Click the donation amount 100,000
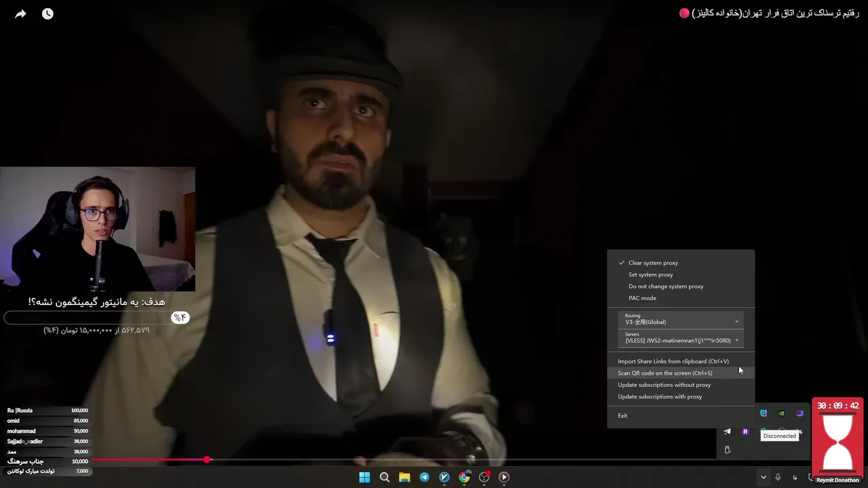The image size is (868, 488). 79,410
